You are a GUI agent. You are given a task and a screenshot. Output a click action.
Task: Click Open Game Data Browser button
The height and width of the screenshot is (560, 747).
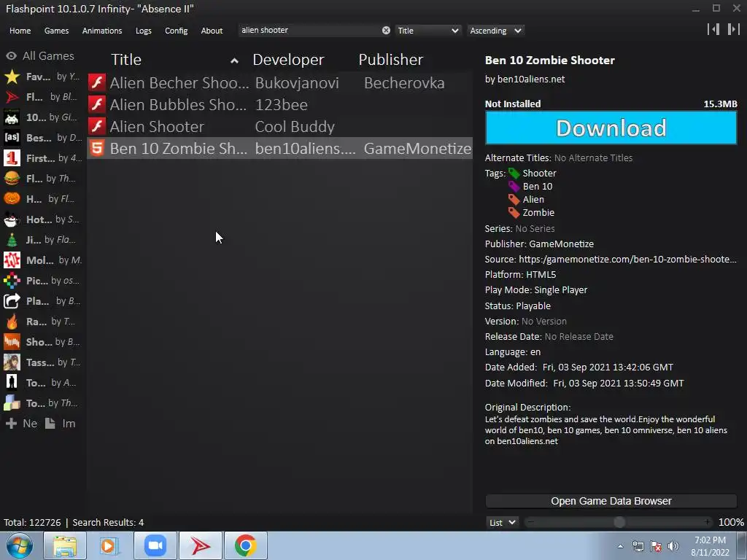click(x=611, y=501)
